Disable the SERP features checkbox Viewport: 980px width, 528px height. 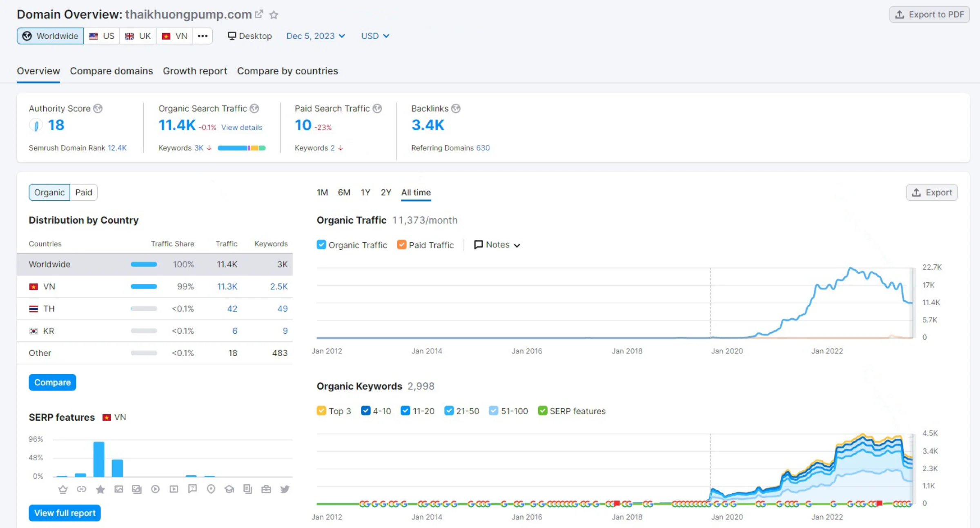[x=542, y=411]
